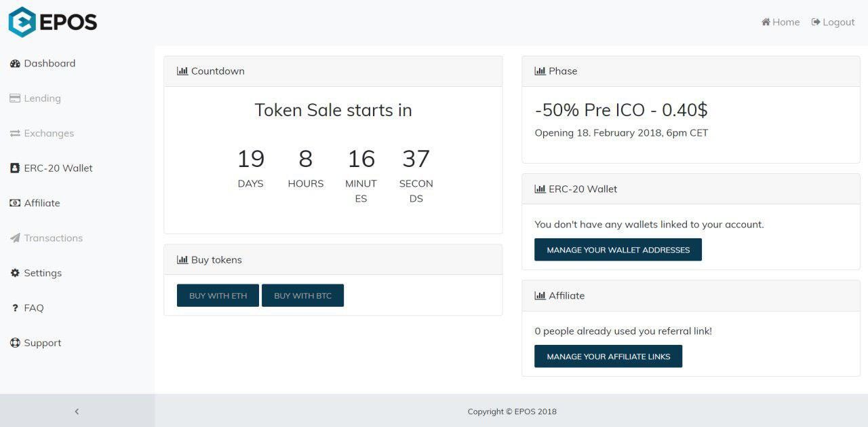Screen dimensions: 868x427
Task: Open the Lending section icon
Action: pos(15,98)
